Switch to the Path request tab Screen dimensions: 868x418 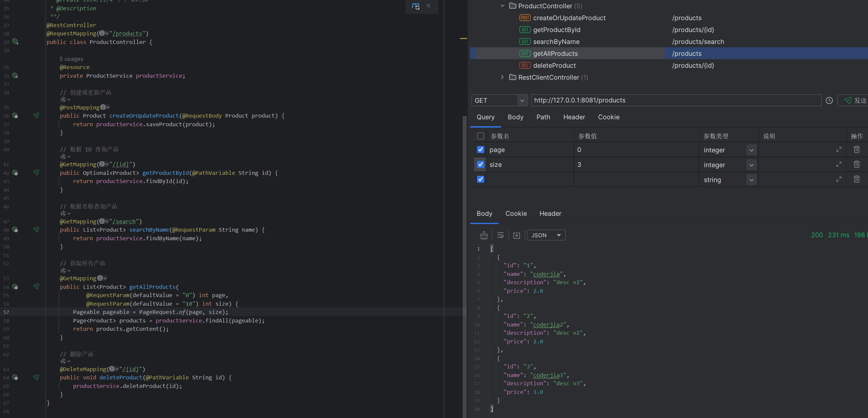pos(543,117)
